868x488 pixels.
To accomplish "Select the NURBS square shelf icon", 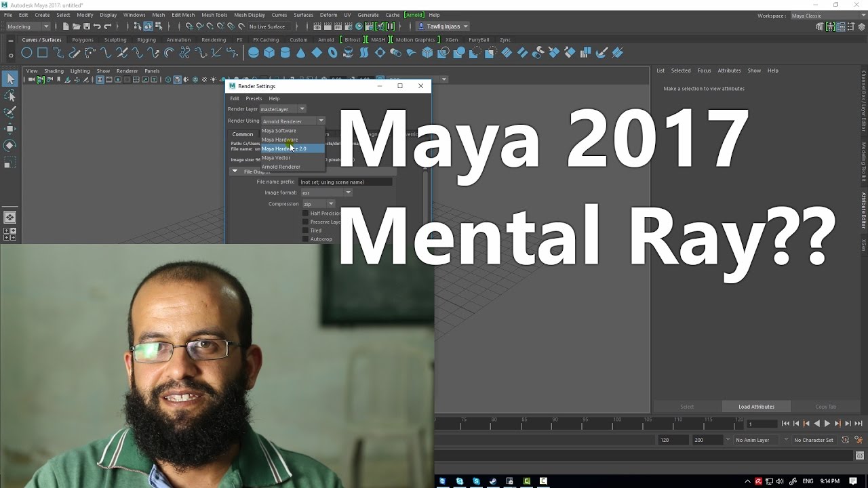I will (x=42, y=53).
